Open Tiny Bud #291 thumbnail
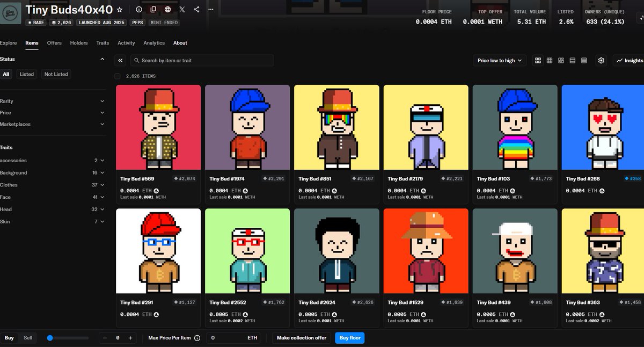 click(x=158, y=251)
